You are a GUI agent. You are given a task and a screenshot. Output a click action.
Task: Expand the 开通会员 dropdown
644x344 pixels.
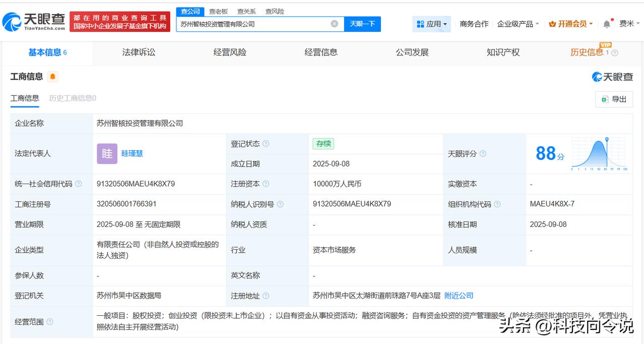click(x=571, y=24)
